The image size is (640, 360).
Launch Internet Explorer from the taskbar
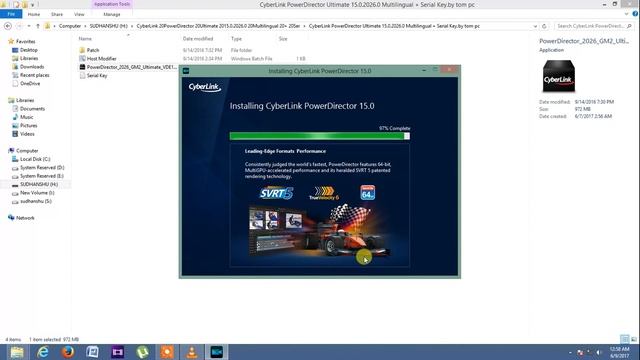pyautogui.click(x=42, y=352)
